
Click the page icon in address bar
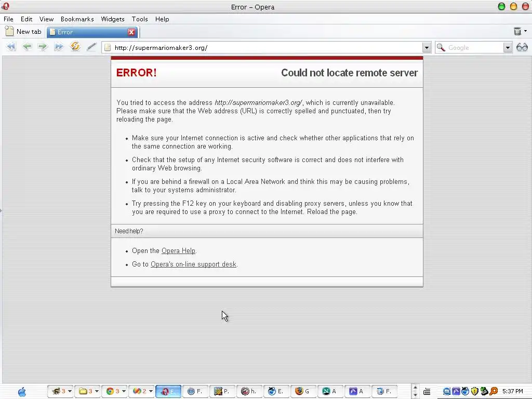[108, 47]
